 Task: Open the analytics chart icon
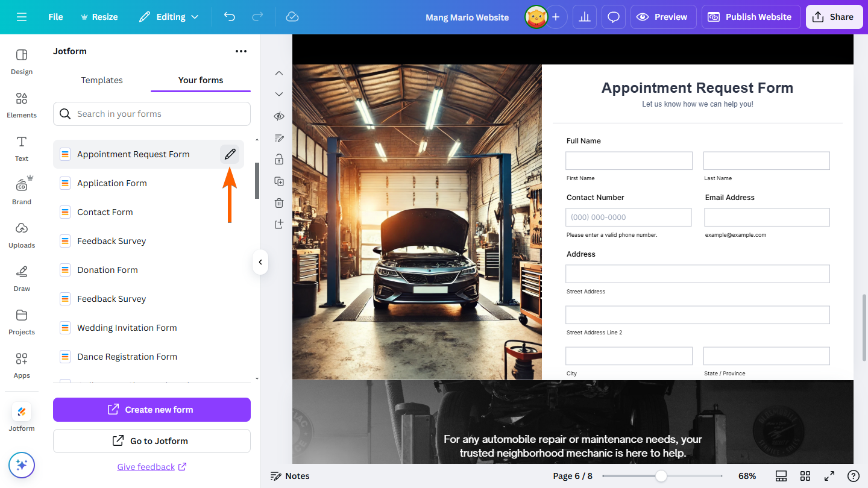(584, 17)
